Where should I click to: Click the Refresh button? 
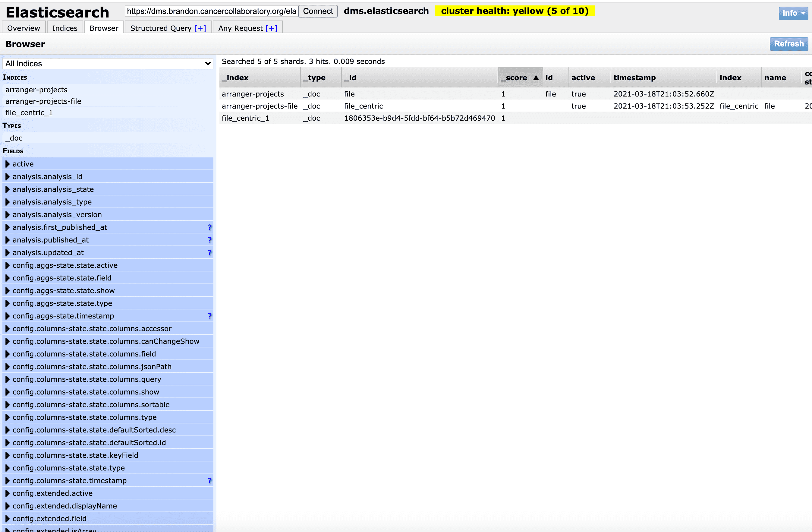(x=789, y=44)
